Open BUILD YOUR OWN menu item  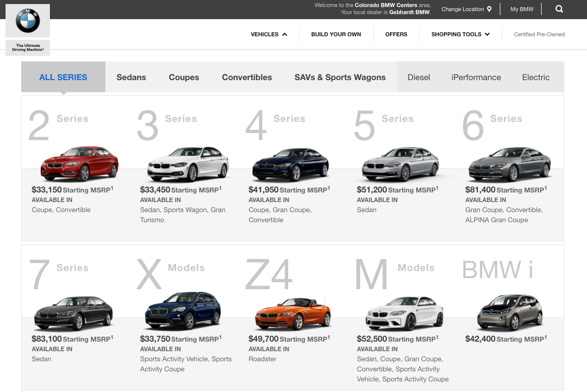point(336,34)
